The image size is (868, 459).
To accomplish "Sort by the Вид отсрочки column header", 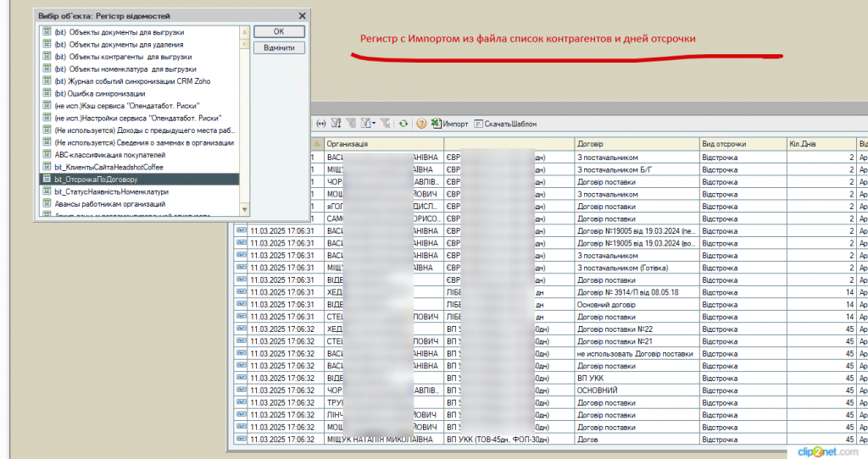I will pyautogui.click(x=743, y=144).
